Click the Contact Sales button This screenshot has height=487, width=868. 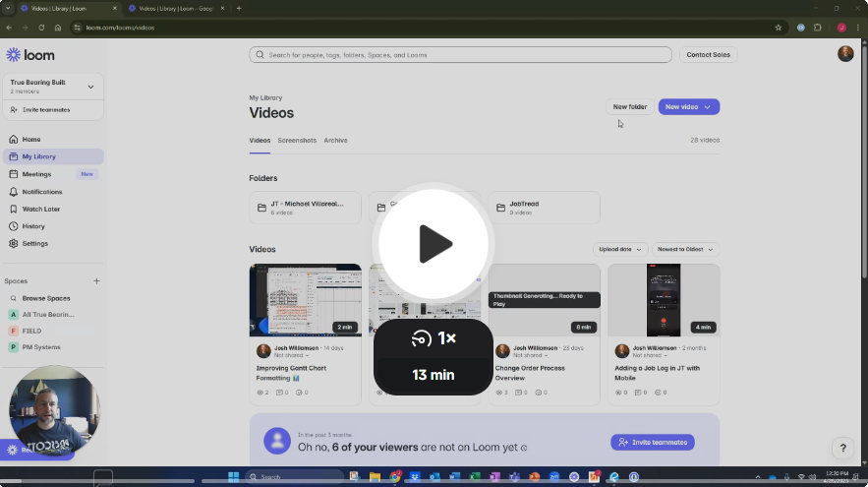pos(708,55)
